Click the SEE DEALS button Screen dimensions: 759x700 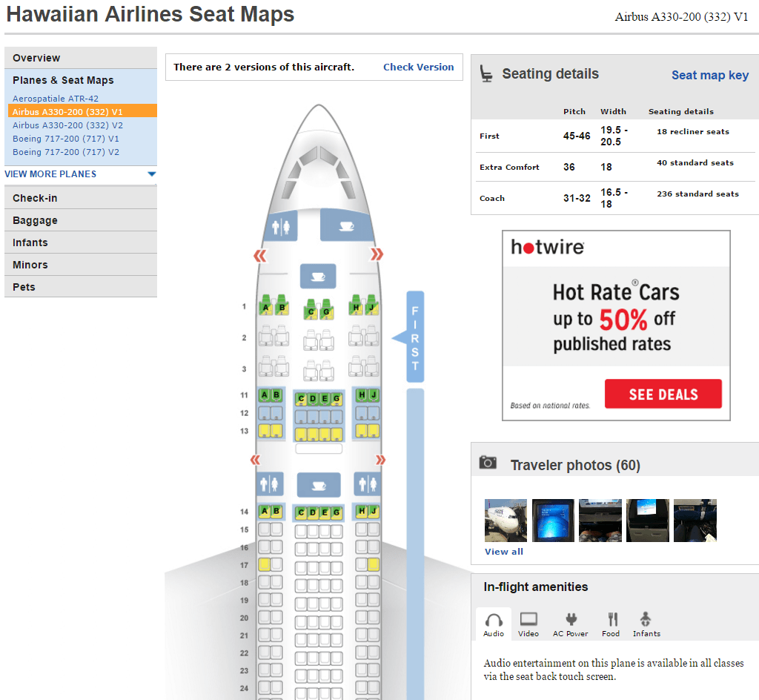click(x=663, y=394)
